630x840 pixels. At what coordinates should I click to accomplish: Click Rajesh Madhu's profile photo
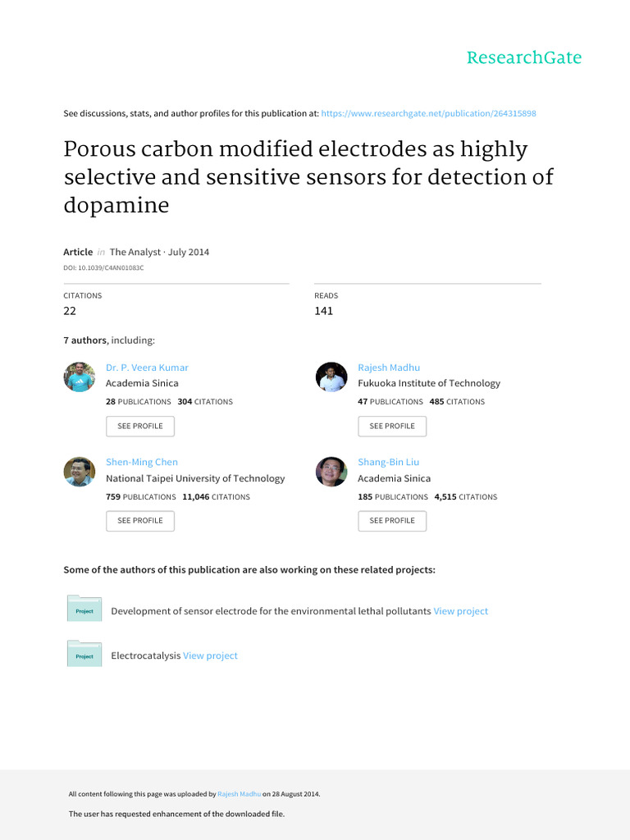[331, 377]
